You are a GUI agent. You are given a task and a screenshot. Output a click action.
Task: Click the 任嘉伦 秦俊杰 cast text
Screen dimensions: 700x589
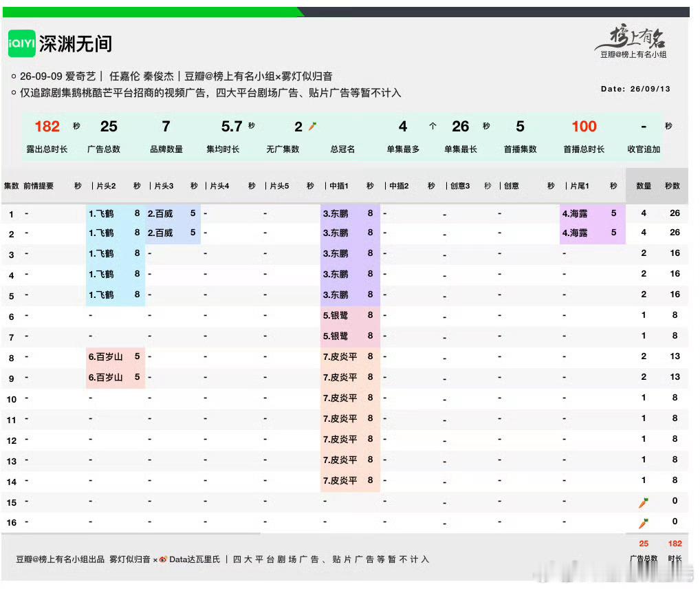141,76
